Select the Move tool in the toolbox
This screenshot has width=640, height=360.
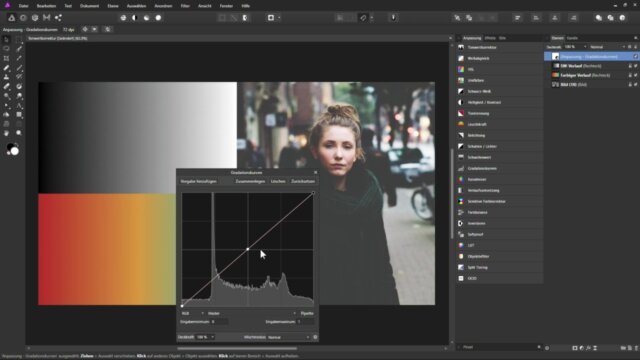click(6, 40)
